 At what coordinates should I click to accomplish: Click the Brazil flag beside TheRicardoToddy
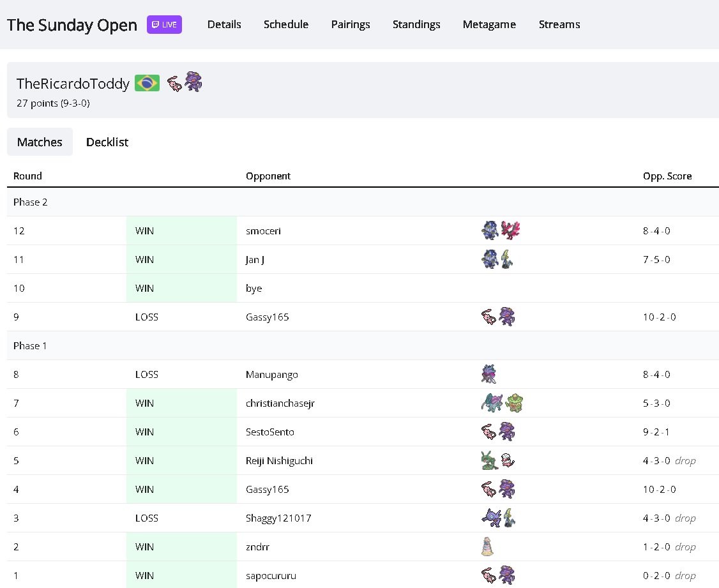(147, 83)
